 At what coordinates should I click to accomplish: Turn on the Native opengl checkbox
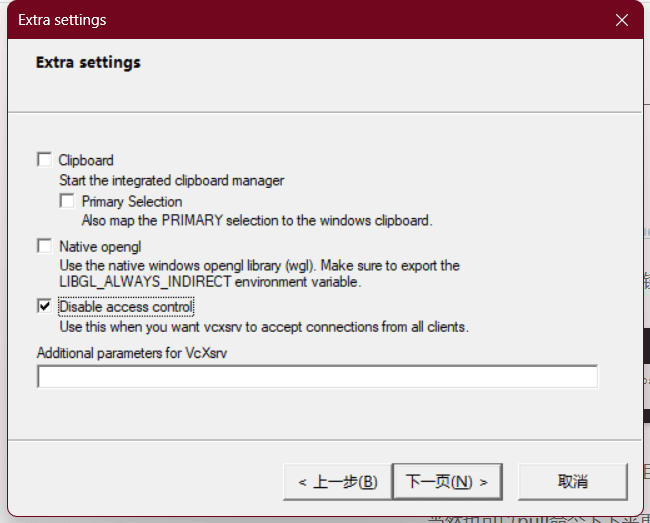(x=44, y=246)
